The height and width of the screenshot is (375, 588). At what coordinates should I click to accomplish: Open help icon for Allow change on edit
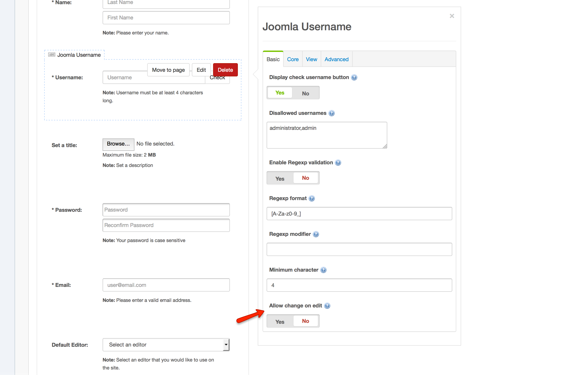coord(327,306)
